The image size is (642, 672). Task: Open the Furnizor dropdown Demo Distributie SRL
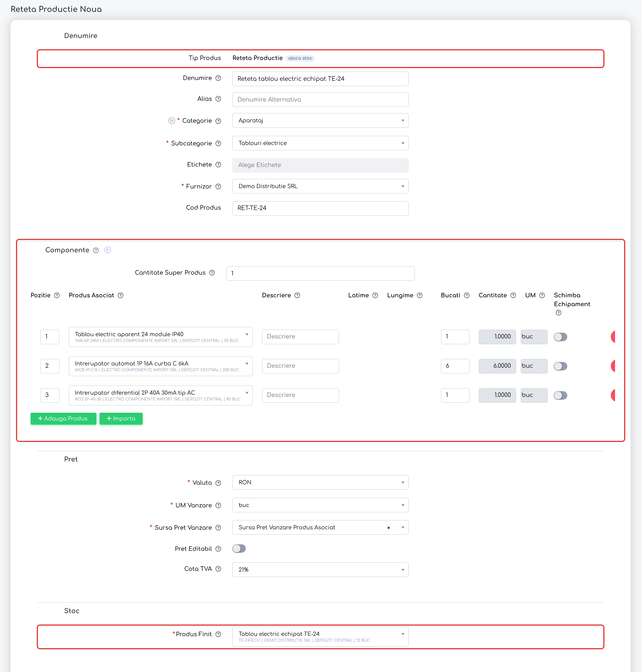pos(320,186)
